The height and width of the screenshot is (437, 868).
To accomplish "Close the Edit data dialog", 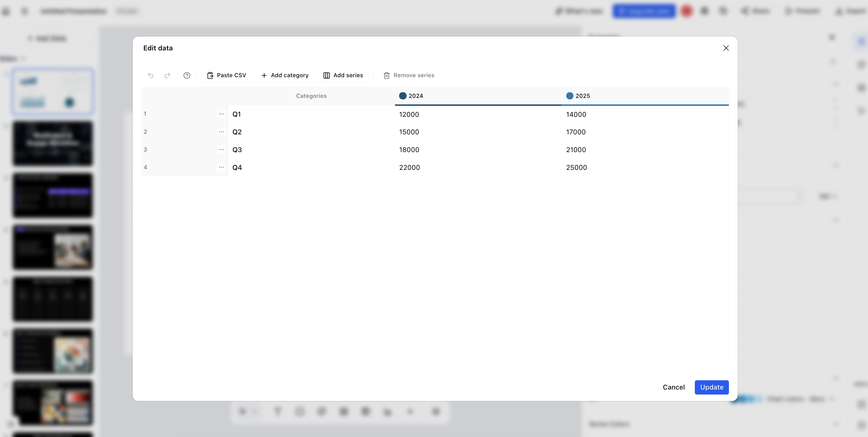I will [726, 48].
